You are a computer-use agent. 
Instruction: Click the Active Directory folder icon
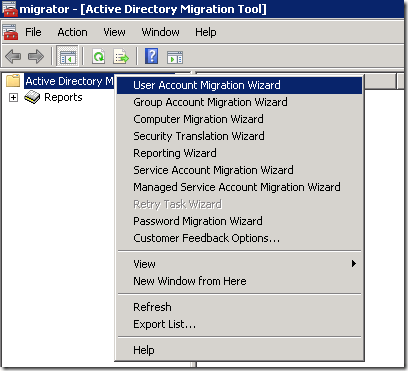13,81
